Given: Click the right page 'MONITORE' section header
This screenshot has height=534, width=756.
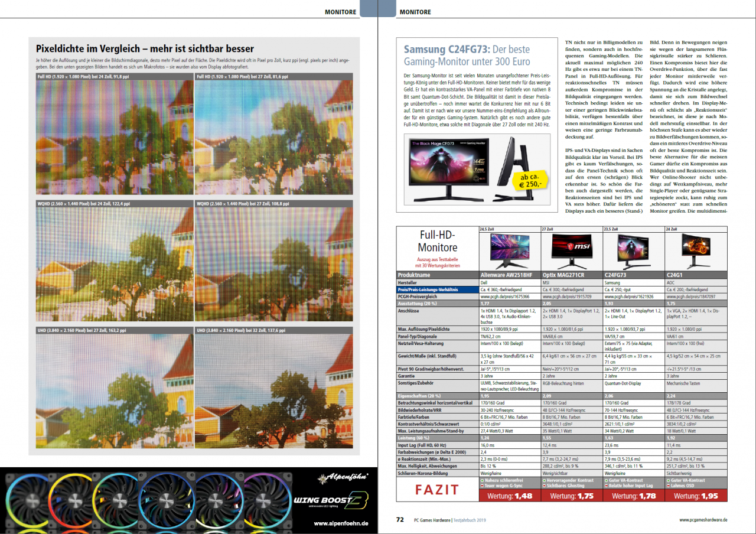Looking at the screenshot, I should (415, 12).
